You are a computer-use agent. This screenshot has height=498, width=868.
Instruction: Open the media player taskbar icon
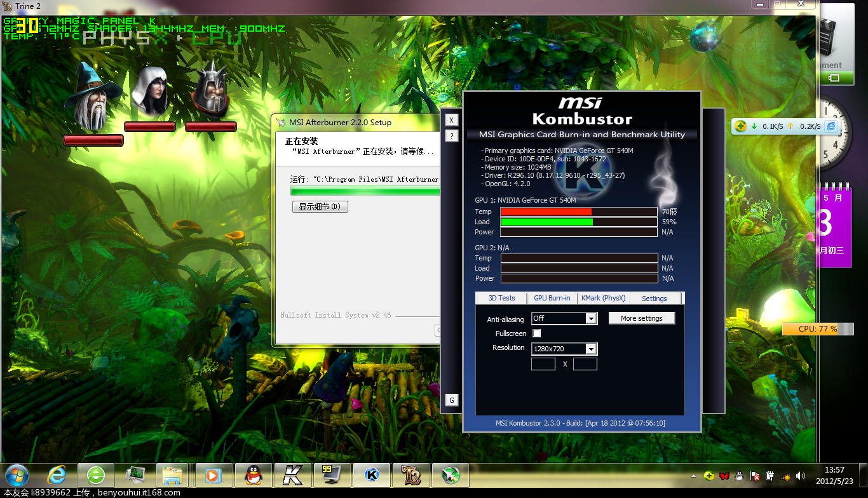pyautogui.click(x=214, y=475)
